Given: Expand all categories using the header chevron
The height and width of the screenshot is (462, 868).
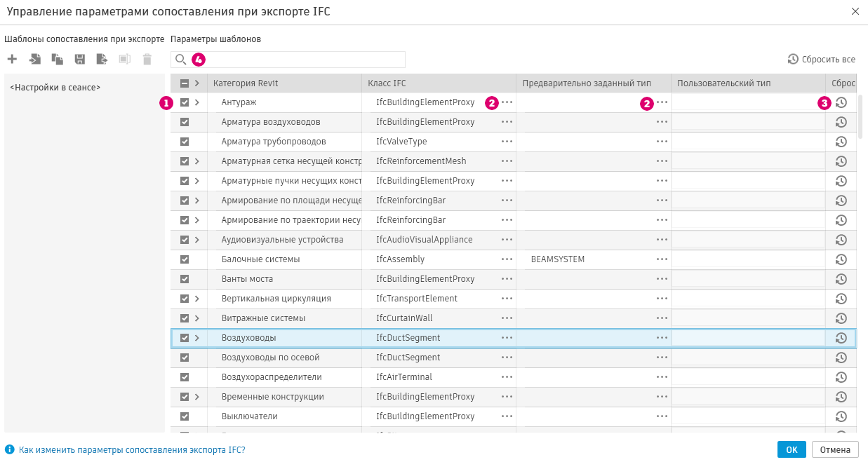Looking at the screenshot, I should pos(197,83).
